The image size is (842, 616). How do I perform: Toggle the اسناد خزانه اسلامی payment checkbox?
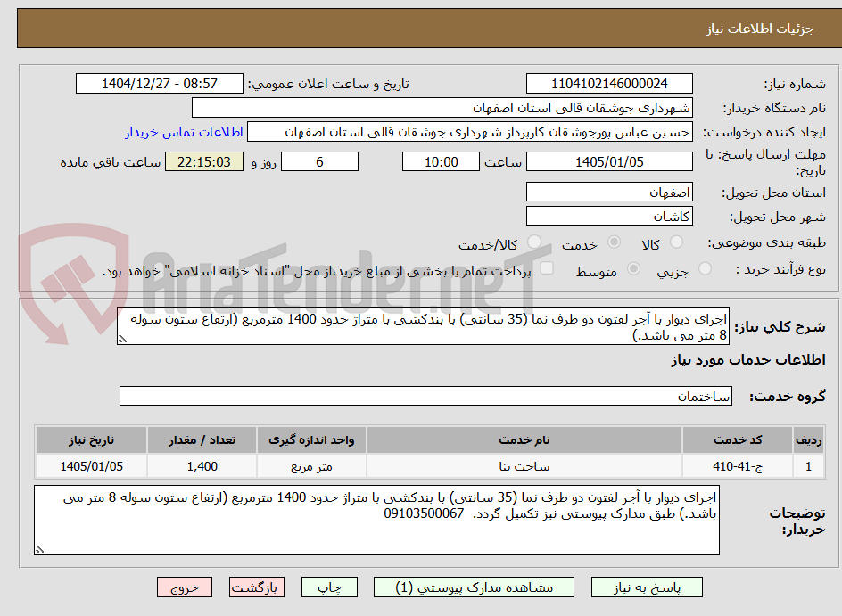pos(547,267)
